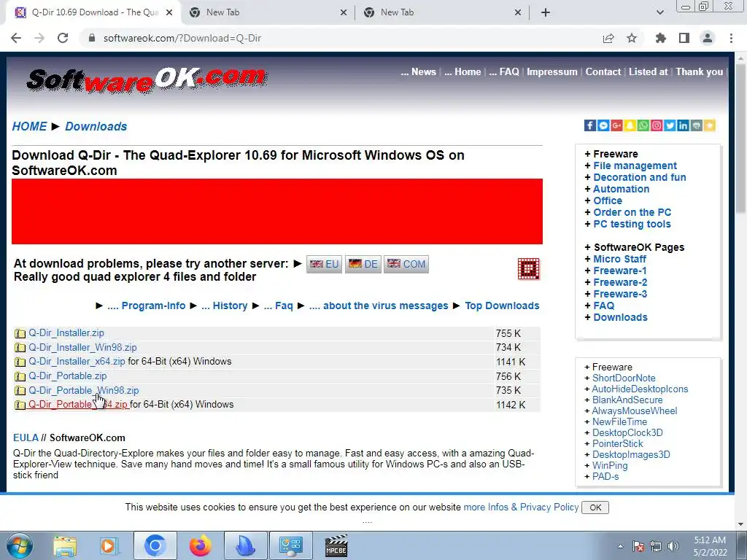
Task: Share via the WhatsApp icon
Action: coord(643,125)
